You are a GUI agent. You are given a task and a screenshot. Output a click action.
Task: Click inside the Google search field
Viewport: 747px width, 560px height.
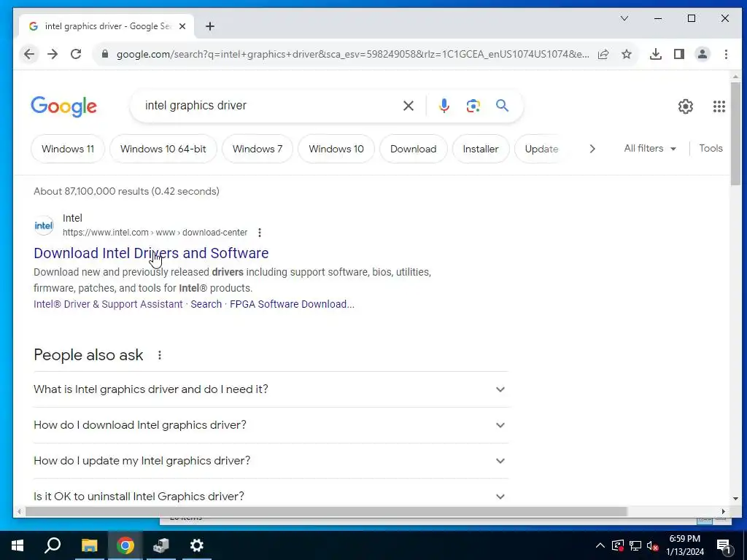tap(267, 106)
